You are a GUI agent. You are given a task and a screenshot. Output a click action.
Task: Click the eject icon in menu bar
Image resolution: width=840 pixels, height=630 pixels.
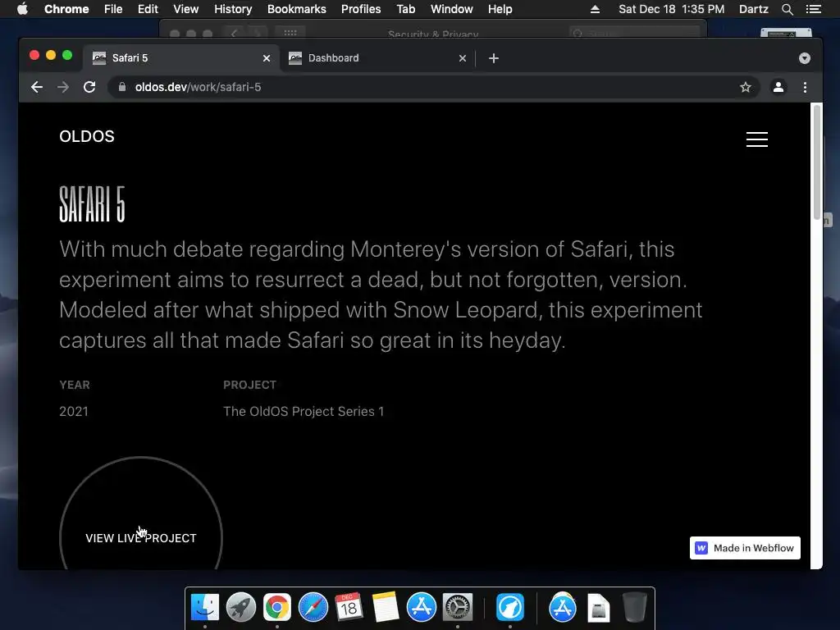point(595,9)
